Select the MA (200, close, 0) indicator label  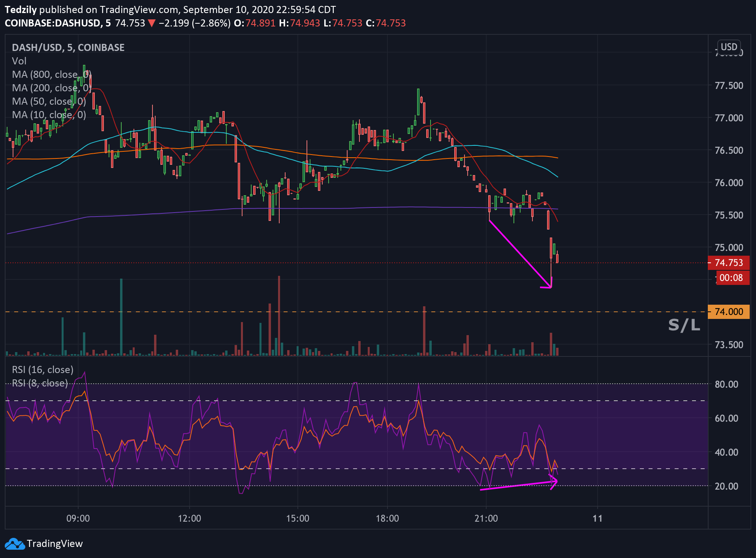click(51, 88)
